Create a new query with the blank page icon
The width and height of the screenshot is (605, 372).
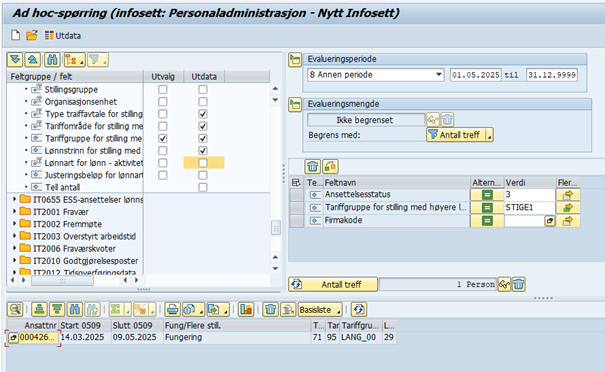click(x=15, y=36)
